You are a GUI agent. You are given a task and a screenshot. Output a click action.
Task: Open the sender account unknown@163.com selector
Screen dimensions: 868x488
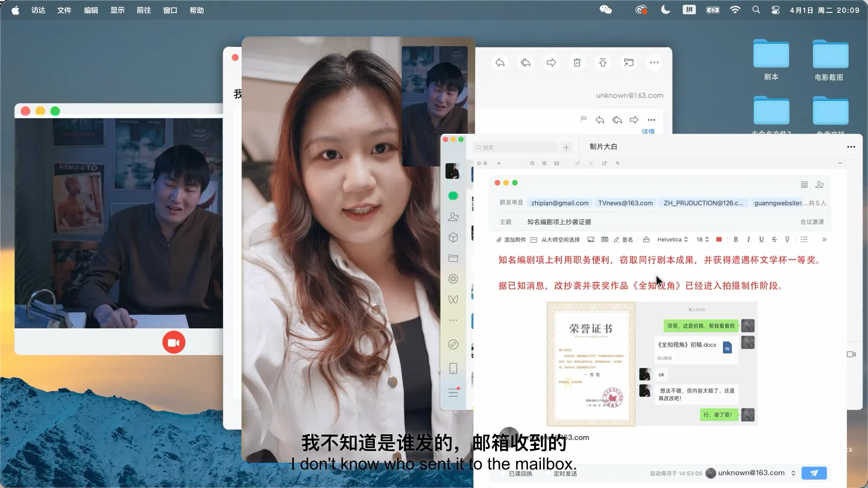(x=751, y=473)
